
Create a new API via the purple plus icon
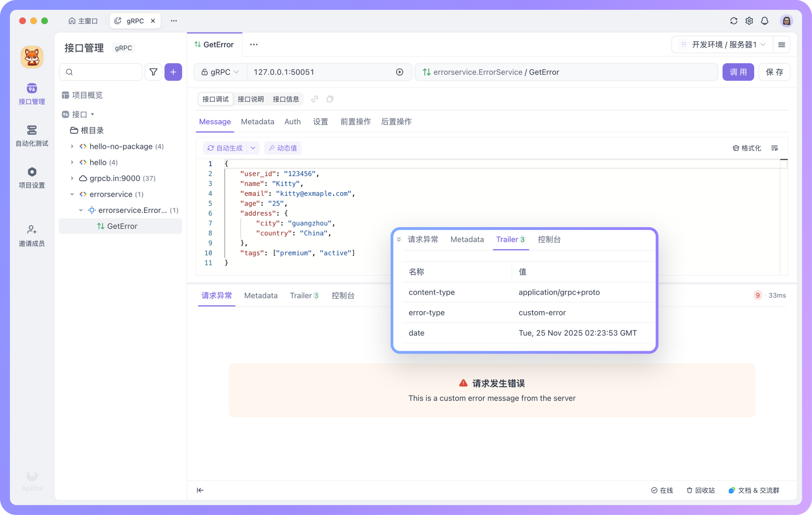coord(173,72)
